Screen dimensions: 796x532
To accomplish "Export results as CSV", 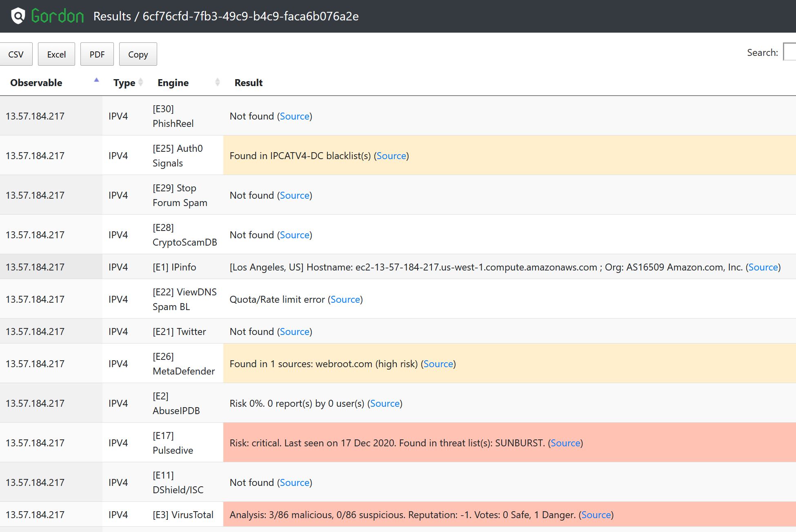I will [16, 54].
